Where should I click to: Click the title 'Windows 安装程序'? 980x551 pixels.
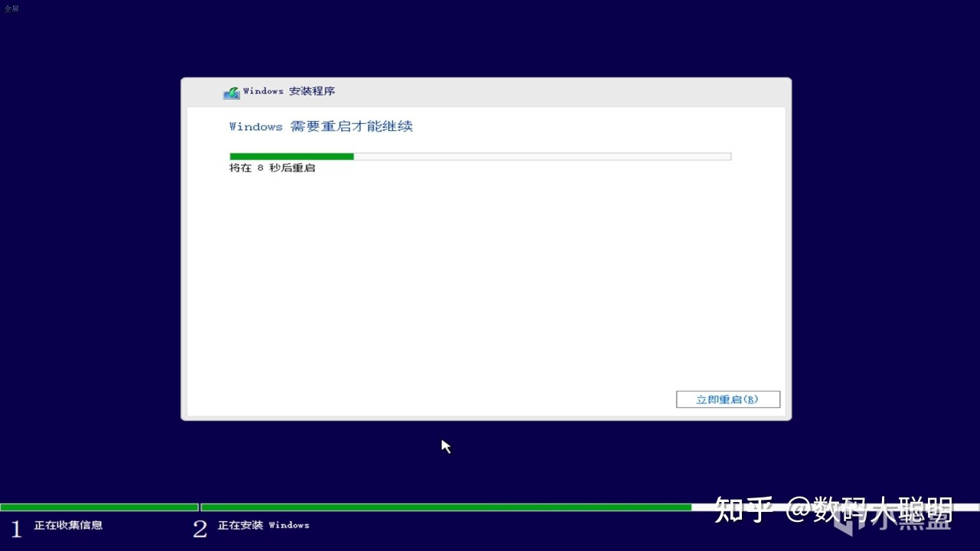click(289, 91)
